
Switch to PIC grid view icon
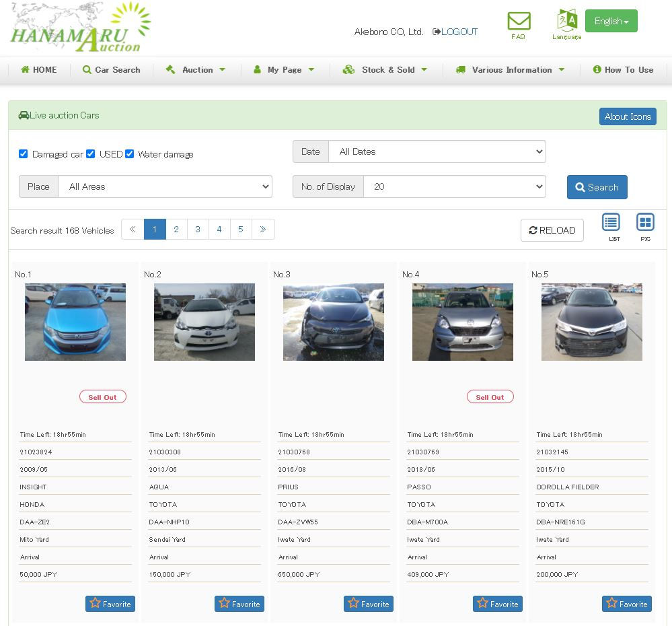click(x=645, y=223)
